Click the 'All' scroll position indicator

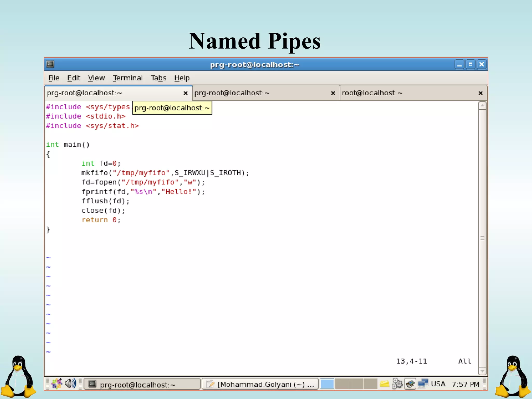[x=465, y=361]
